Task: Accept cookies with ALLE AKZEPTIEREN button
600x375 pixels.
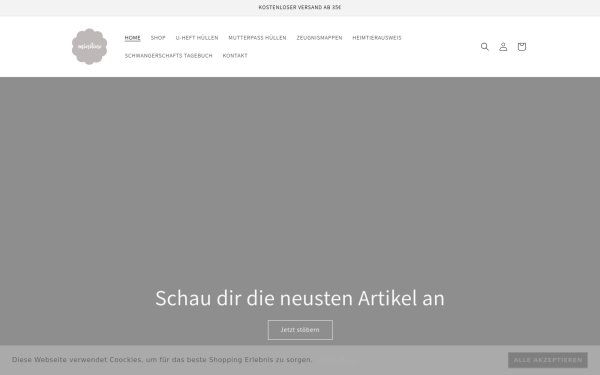Action: click(x=548, y=360)
